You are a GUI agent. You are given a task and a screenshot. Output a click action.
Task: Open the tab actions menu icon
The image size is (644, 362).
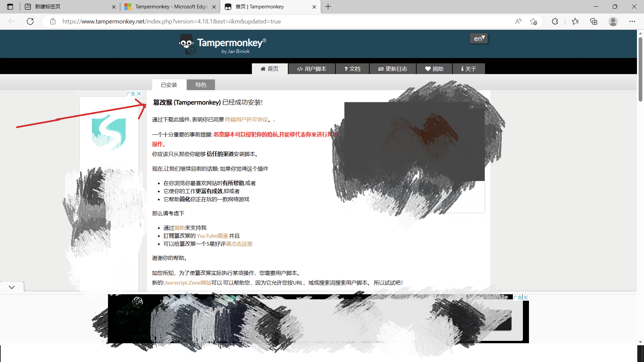coord(10,7)
